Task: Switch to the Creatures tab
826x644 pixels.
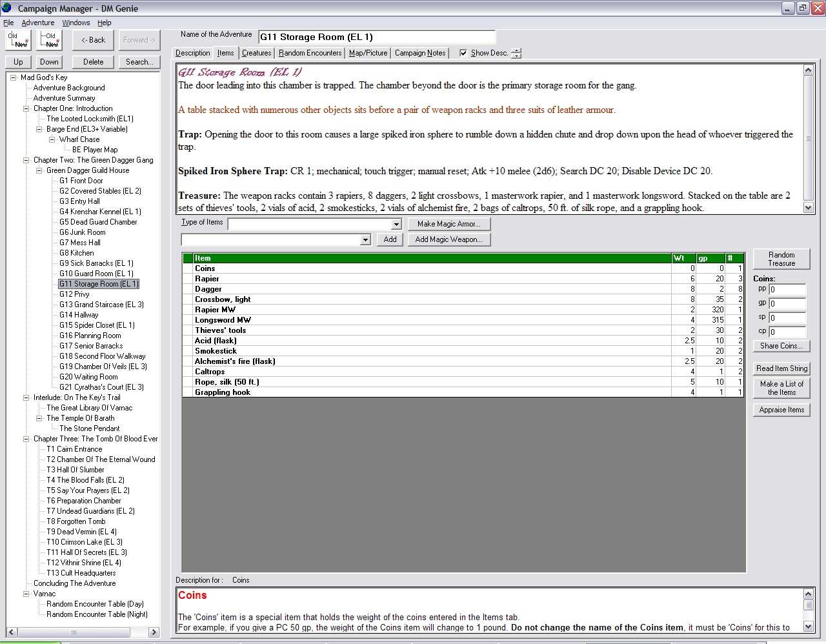Action: point(256,53)
